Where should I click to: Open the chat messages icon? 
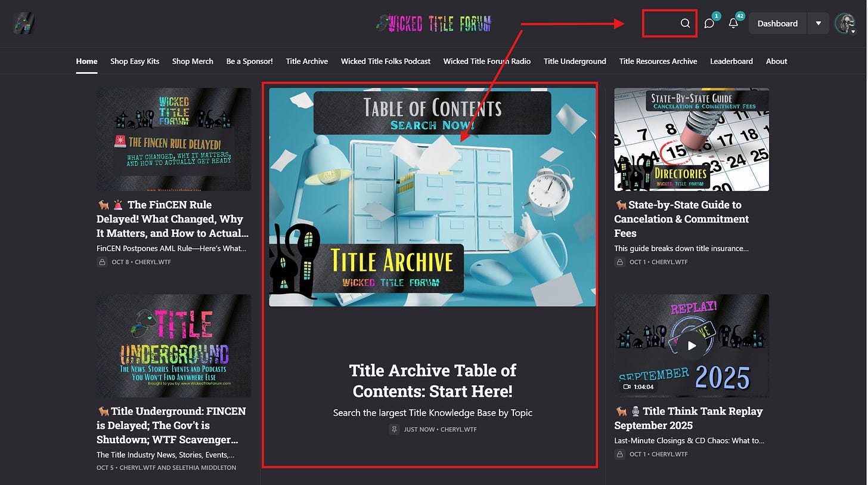click(709, 23)
